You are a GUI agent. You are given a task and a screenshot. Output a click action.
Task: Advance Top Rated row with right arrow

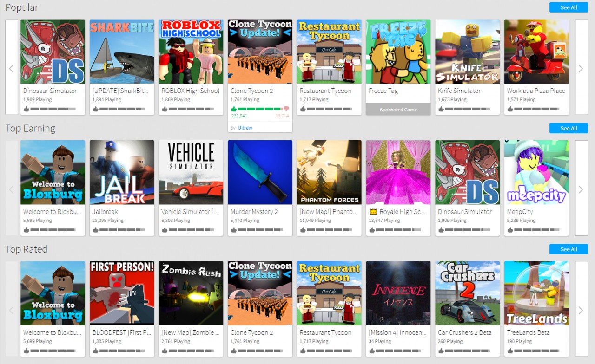point(581,310)
